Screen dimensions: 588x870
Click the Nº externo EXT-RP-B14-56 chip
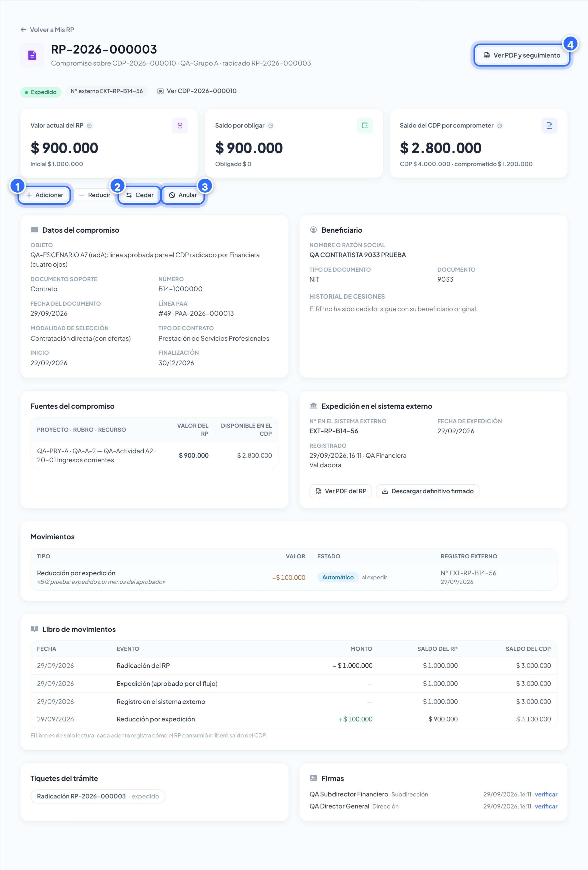click(106, 91)
